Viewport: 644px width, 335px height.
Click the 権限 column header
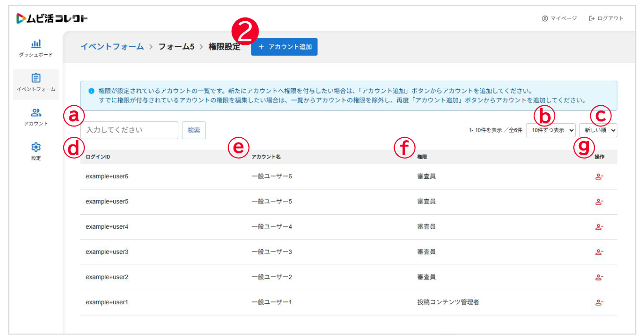click(422, 157)
